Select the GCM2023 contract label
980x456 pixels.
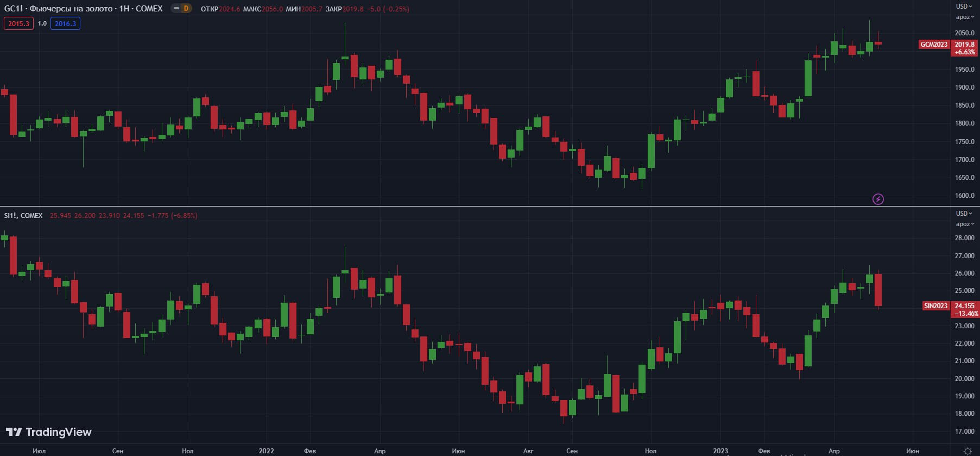point(934,45)
